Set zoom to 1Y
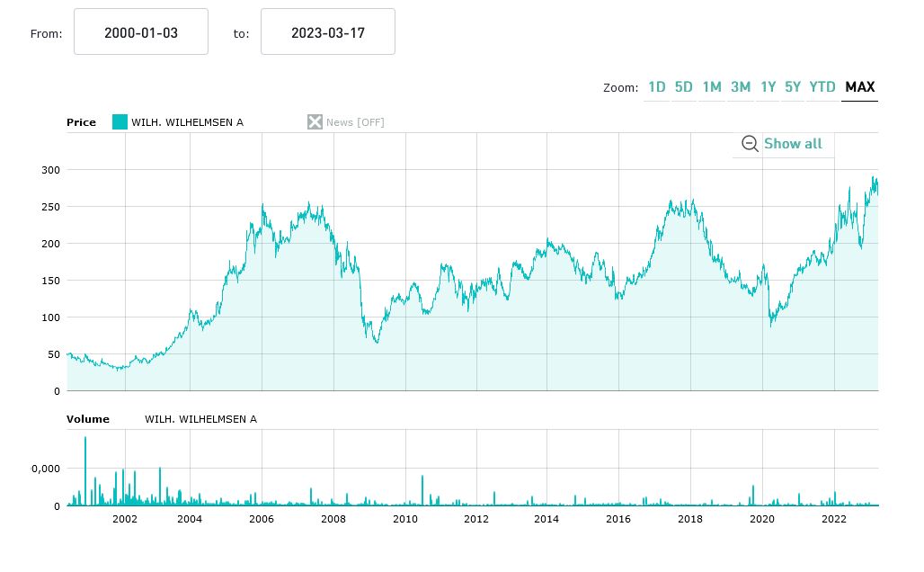Screen dimensions: 924x572 (768, 87)
